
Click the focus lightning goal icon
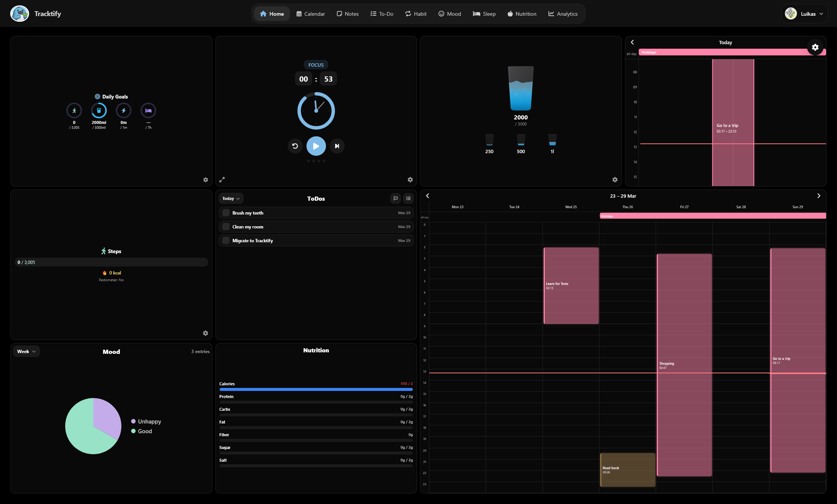124,110
